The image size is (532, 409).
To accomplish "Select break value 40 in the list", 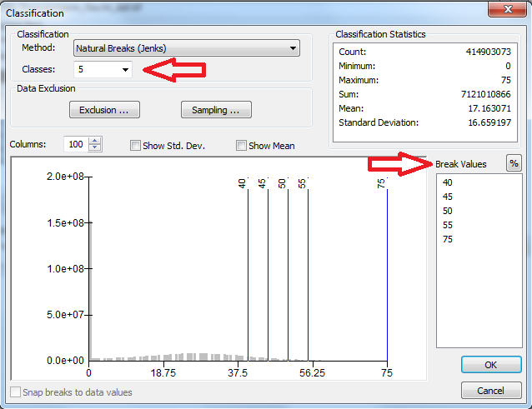I will pyautogui.click(x=449, y=182).
